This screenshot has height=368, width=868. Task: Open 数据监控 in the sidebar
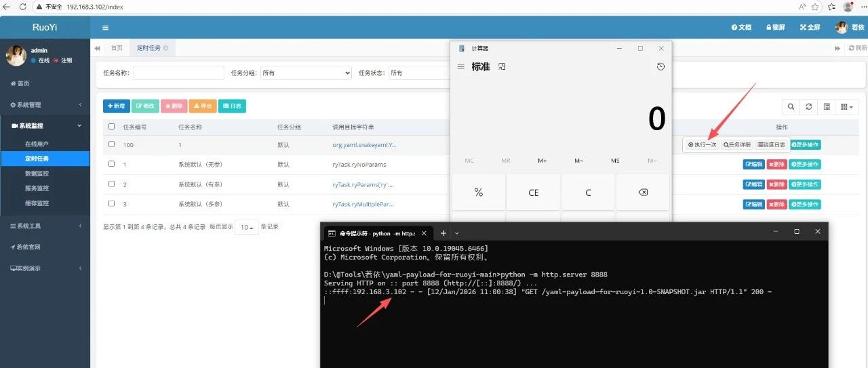37,173
